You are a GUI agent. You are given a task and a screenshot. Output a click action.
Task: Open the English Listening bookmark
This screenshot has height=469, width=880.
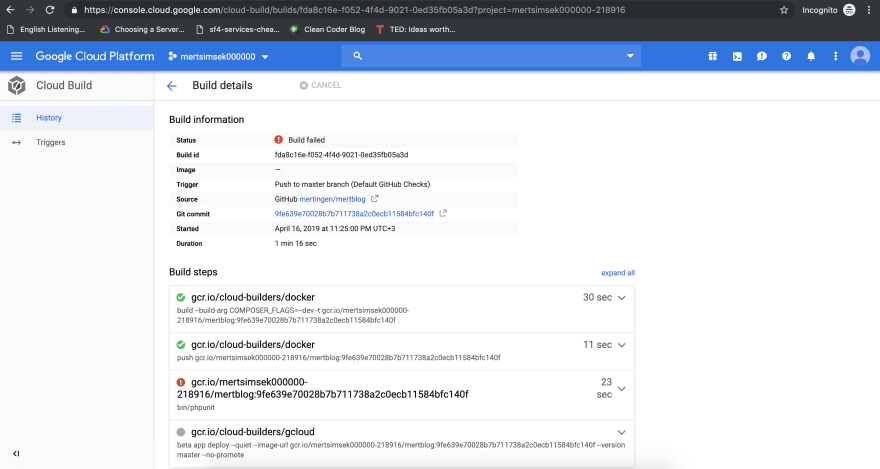46,29
